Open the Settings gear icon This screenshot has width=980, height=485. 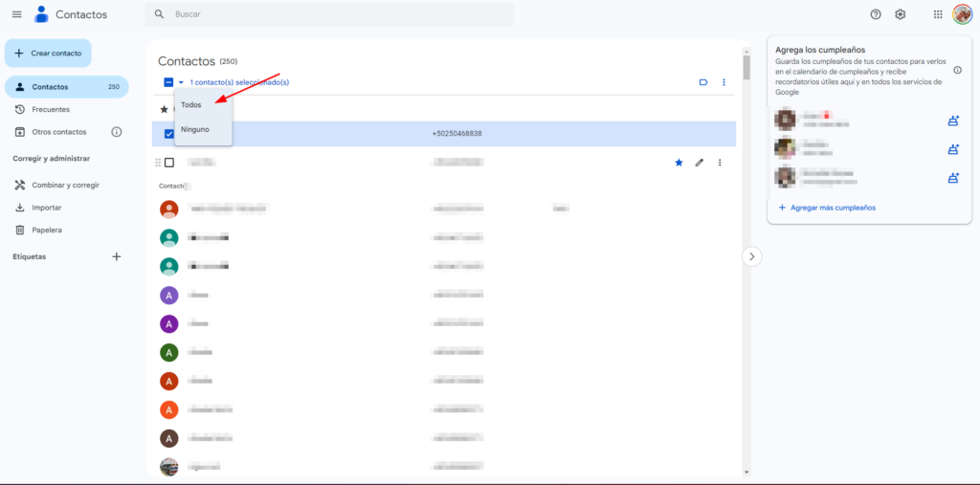point(900,14)
